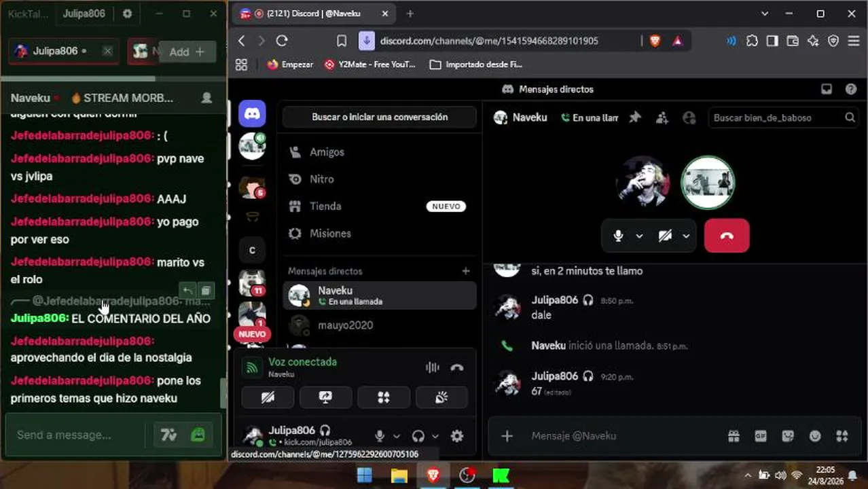This screenshot has height=489, width=868.
Task: Select the Naveku direct message
Action: pyautogui.click(x=380, y=295)
